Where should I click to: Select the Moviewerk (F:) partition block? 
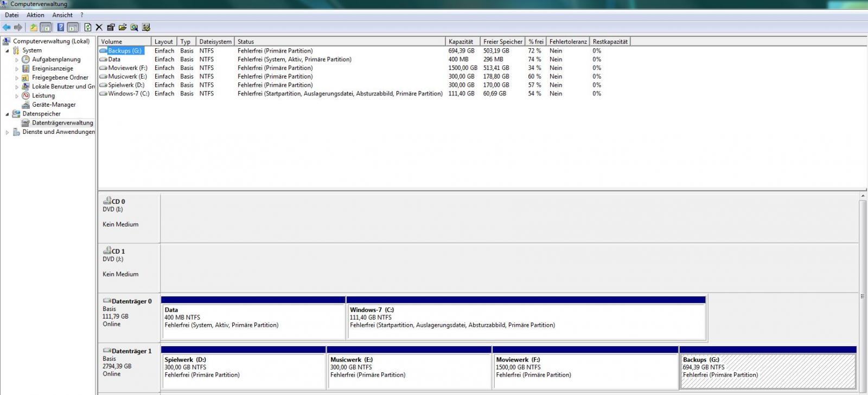[x=585, y=368]
